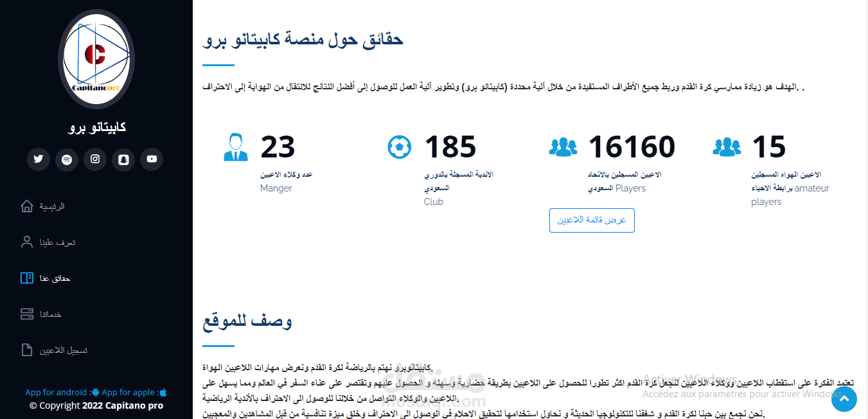
Task: Click the number 16160 counter
Action: click(x=632, y=147)
